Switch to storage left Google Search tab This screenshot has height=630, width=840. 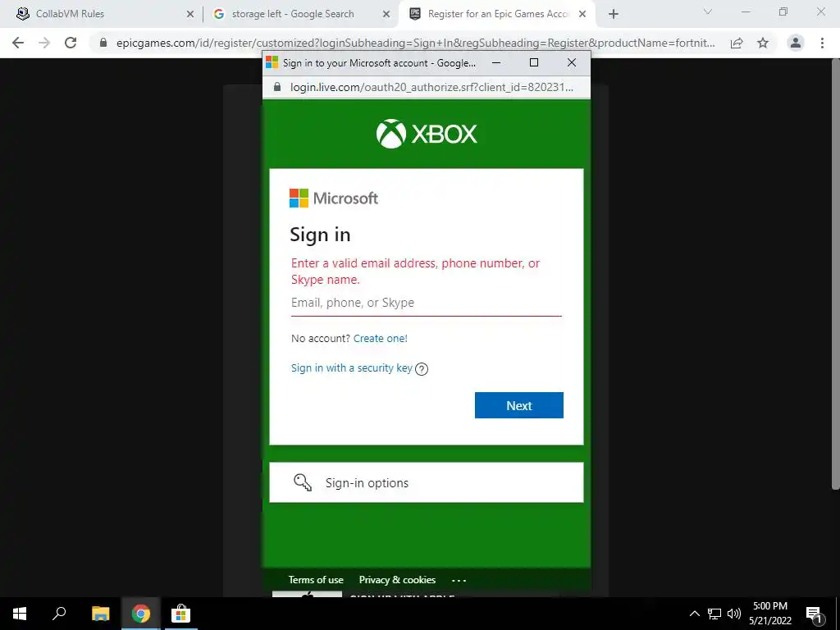[300, 14]
